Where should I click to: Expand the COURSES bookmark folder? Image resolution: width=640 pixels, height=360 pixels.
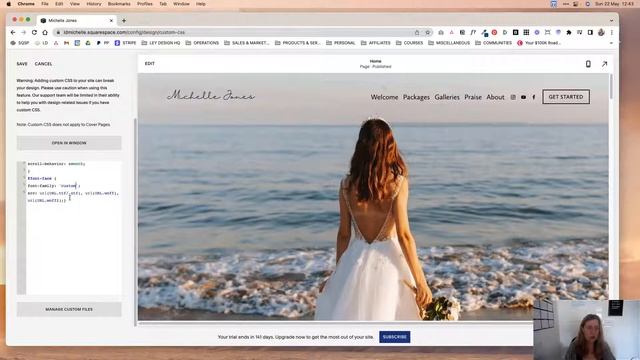click(x=409, y=43)
